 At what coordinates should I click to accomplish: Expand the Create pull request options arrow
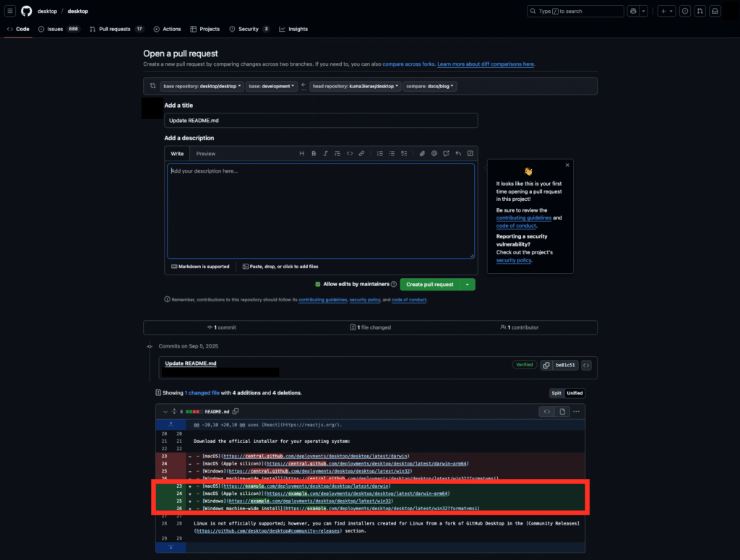pos(468,285)
